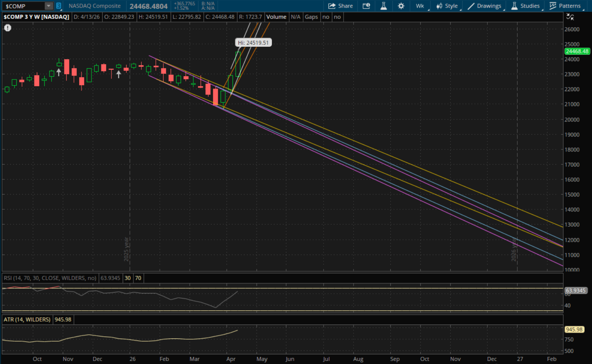Viewport: 592px width, 364px height.
Task: Open chart settings gear icon
Action: click(401, 6)
